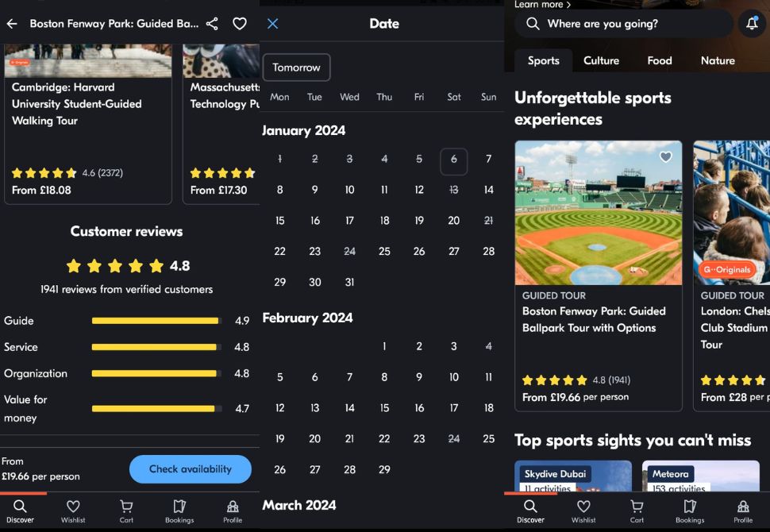Select January 31 in the calendar
The image size is (770, 532).
click(x=349, y=282)
